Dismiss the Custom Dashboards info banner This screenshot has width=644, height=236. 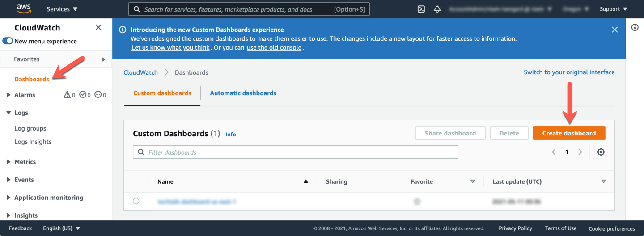614,29
